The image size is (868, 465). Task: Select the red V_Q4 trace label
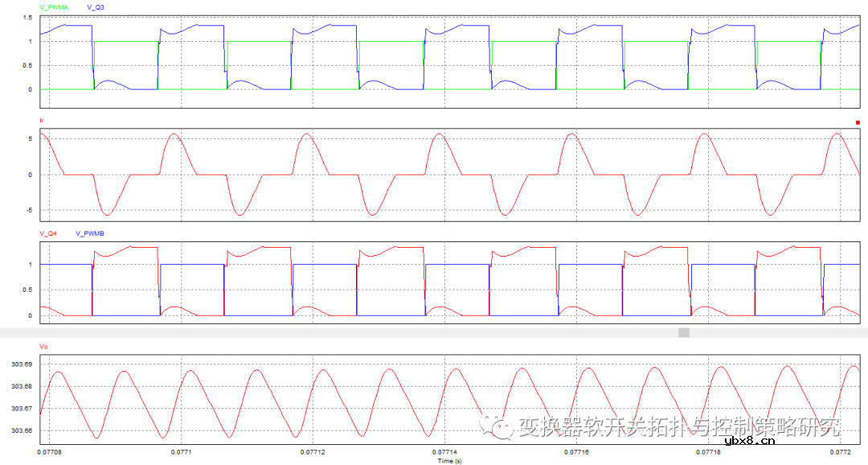point(48,233)
